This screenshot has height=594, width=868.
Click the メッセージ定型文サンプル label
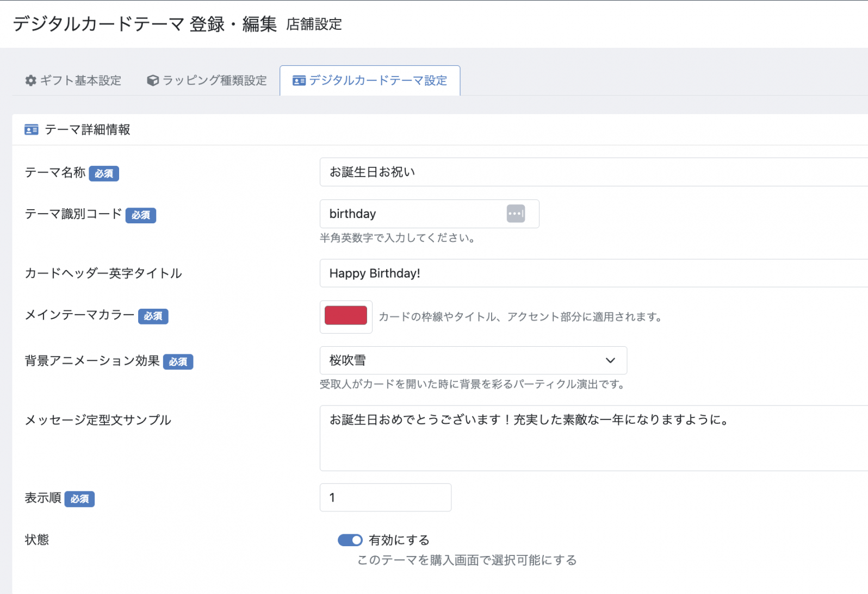tap(98, 420)
